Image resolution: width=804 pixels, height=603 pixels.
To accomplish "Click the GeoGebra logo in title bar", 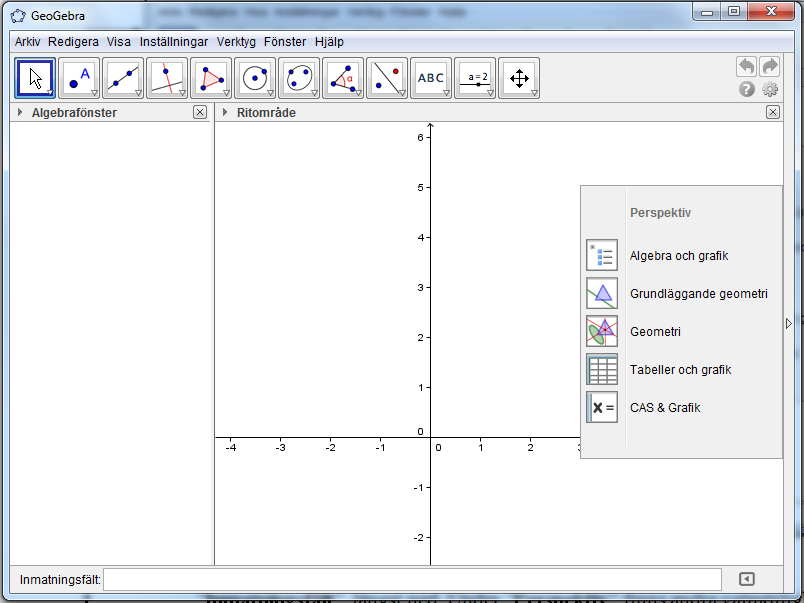I will coord(18,16).
